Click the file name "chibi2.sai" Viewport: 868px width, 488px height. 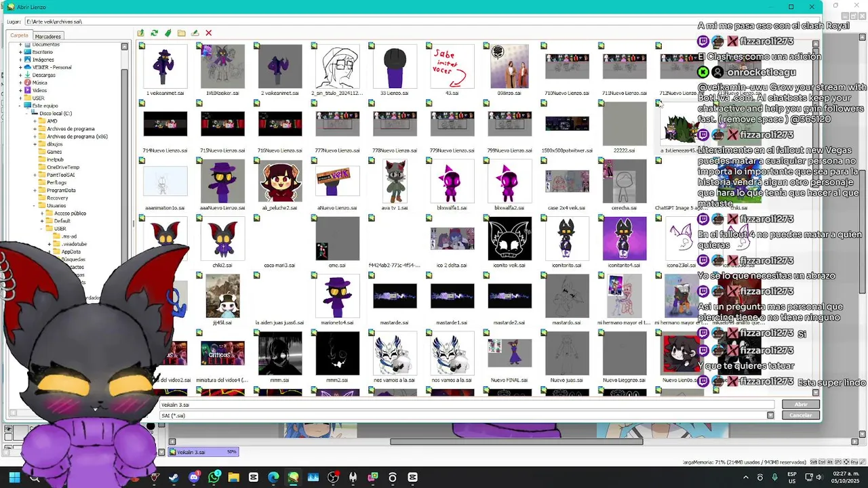222,266
